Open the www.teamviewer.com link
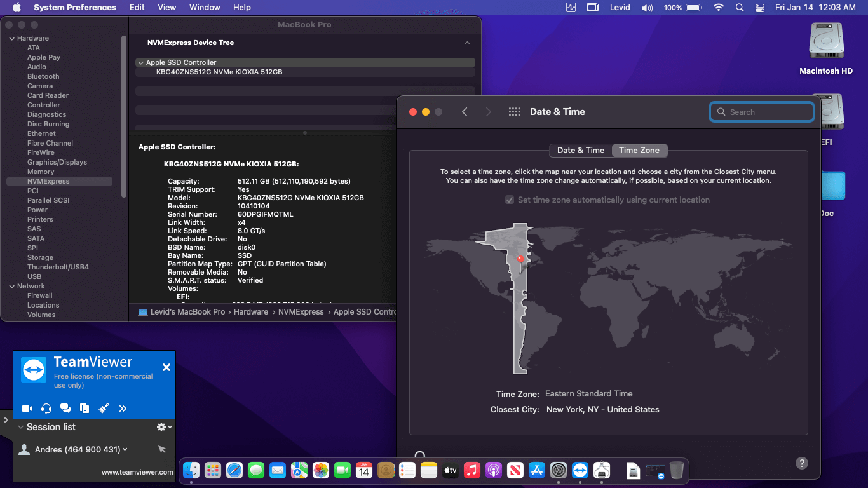This screenshot has height=488, width=868. click(137, 472)
